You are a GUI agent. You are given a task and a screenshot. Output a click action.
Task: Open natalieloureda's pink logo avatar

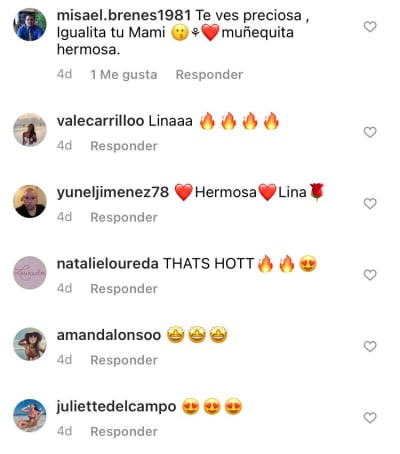pos(30,273)
